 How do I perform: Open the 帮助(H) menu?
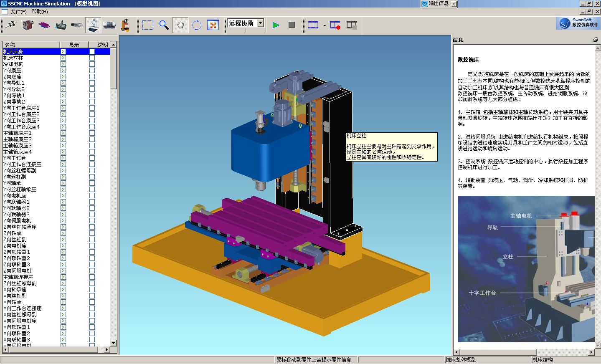coord(40,11)
